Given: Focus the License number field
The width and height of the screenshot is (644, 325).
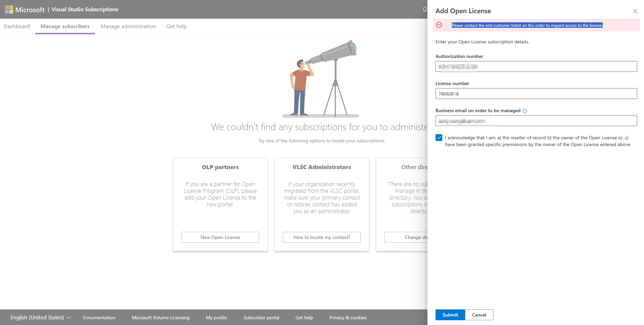Looking at the screenshot, I should point(536,94).
